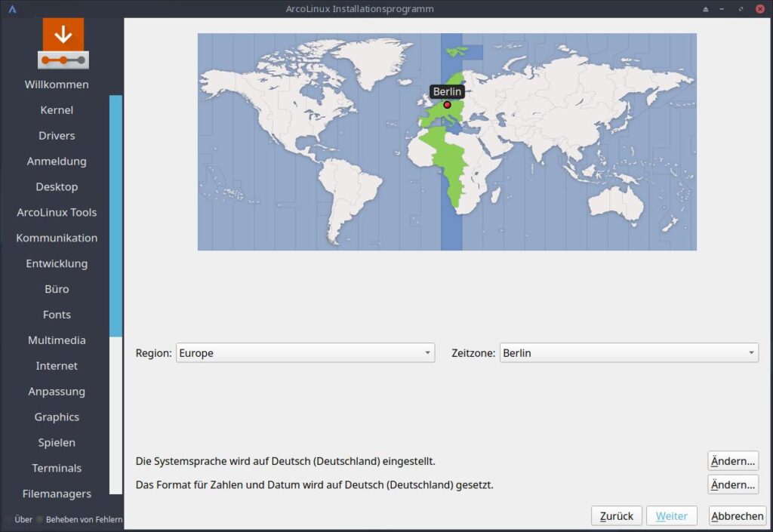Select the ArcoLinux Tools step
The image size is (773, 532).
(57, 212)
